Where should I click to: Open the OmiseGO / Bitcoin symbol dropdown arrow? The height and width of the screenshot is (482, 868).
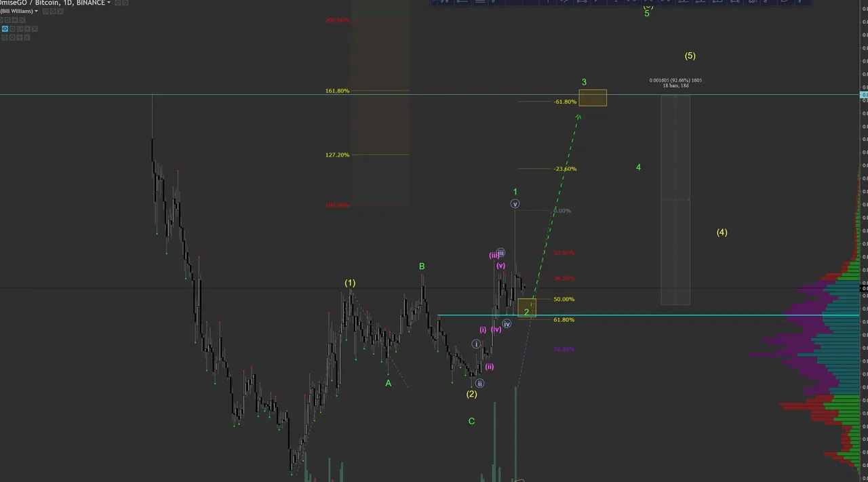(x=108, y=2)
